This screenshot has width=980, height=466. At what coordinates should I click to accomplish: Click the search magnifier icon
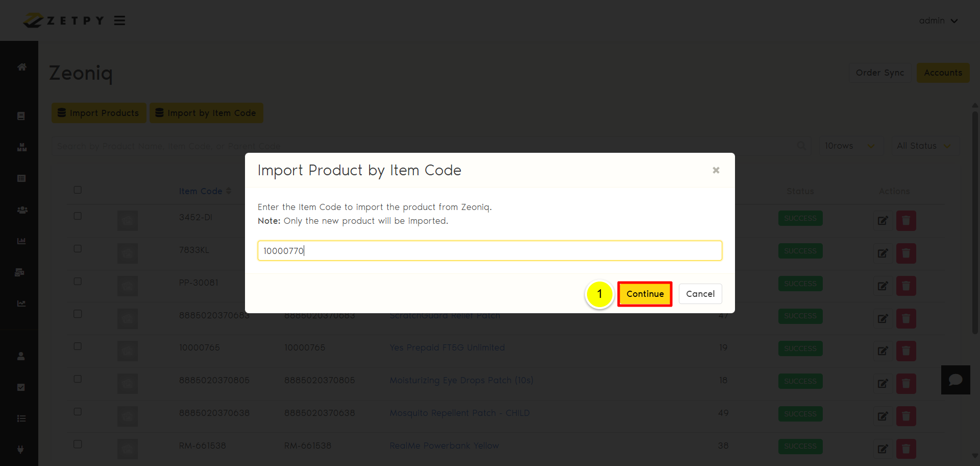coord(801,146)
